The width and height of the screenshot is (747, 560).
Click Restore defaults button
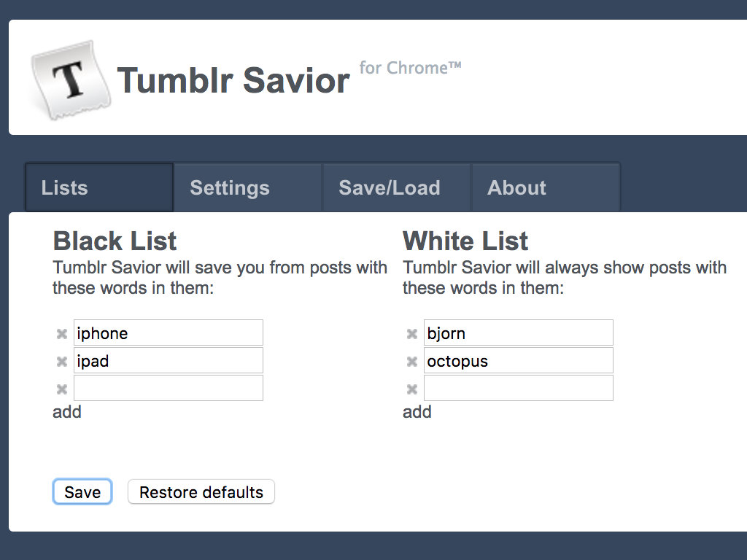point(201,492)
